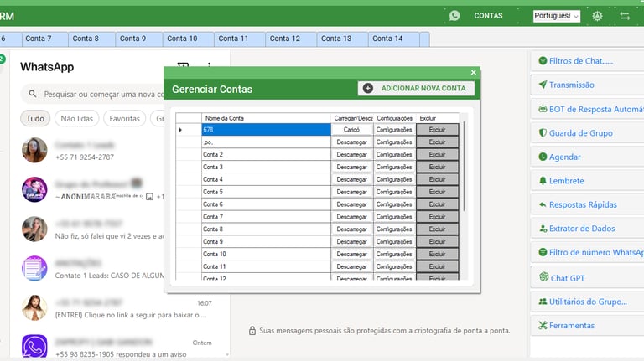Click the Nome da Conta column header
Screen dimensions: 644x361
point(266,118)
